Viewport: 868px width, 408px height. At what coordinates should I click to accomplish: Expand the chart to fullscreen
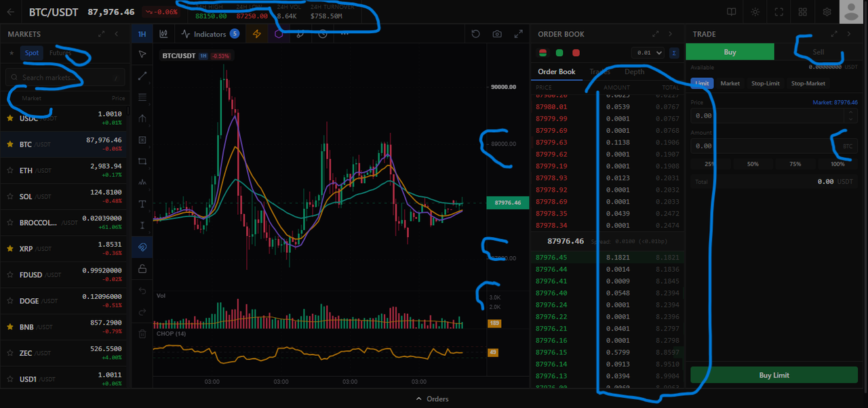tap(519, 34)
